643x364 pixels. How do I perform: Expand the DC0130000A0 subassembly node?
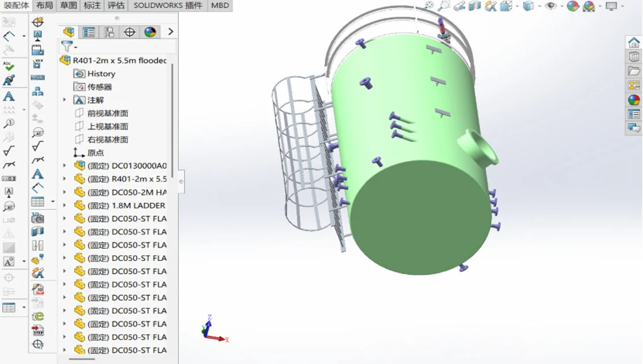(65, 165)
